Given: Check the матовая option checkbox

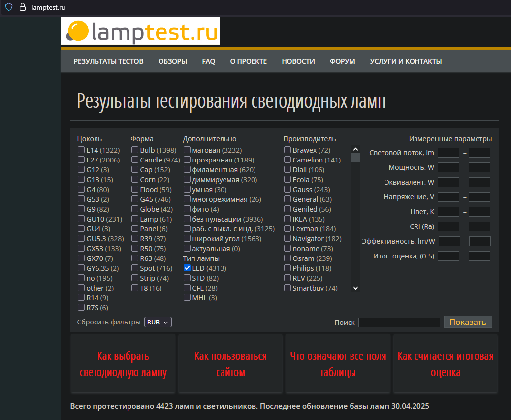Looking at the screenshot, I should click(x=187, y=150).
